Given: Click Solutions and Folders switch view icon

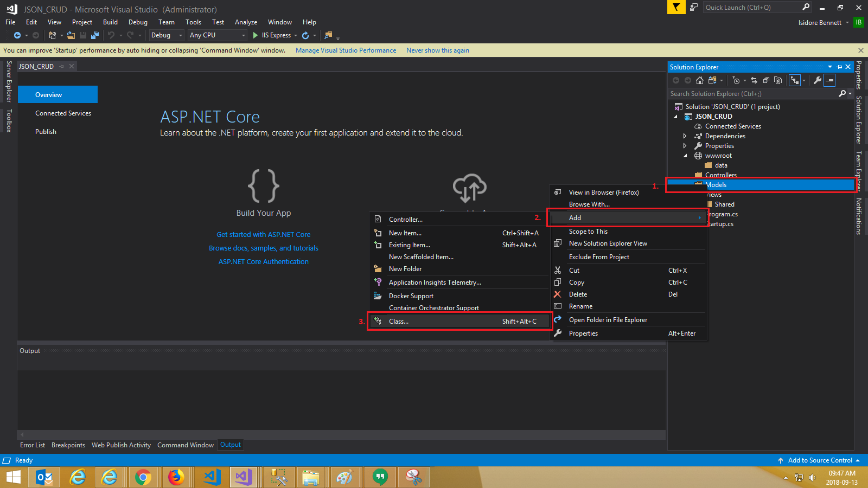Looking at the screenshot, I should (712, 80).
